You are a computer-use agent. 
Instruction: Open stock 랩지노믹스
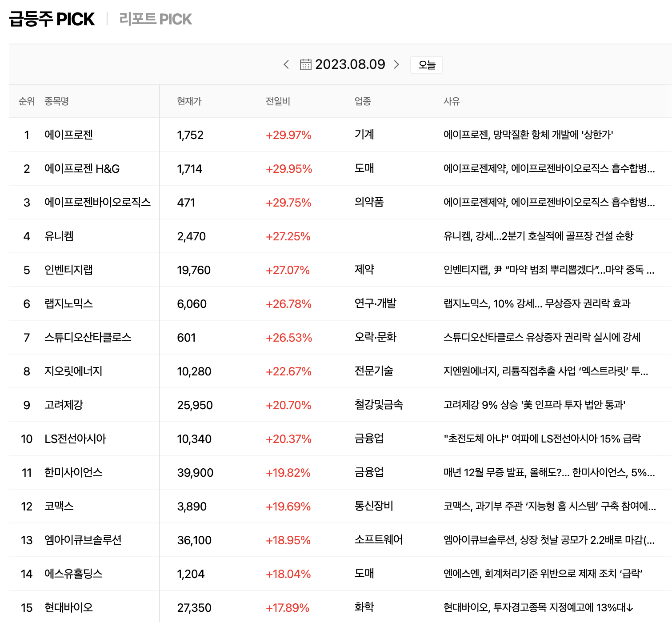click(68, 304)
